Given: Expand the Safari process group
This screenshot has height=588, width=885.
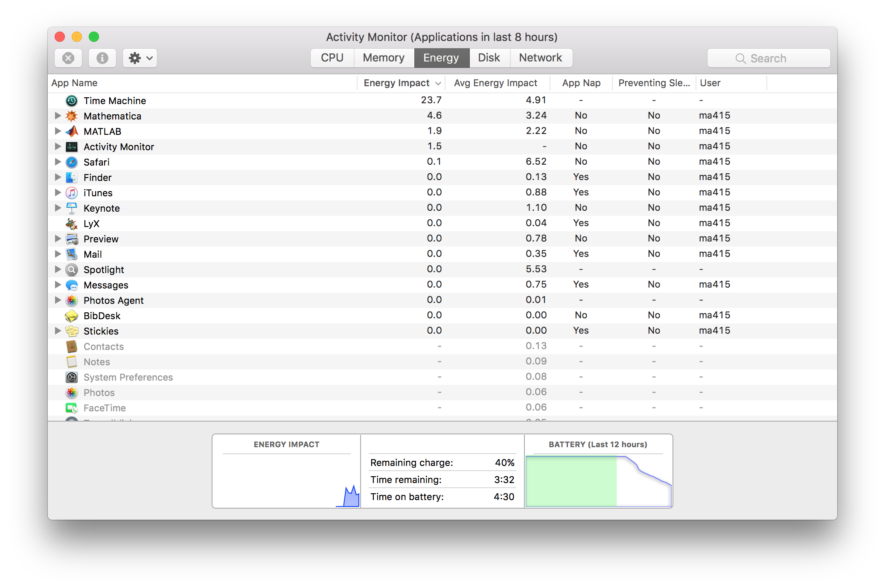Looking at the screenshot, I should (x=58, y=162).
